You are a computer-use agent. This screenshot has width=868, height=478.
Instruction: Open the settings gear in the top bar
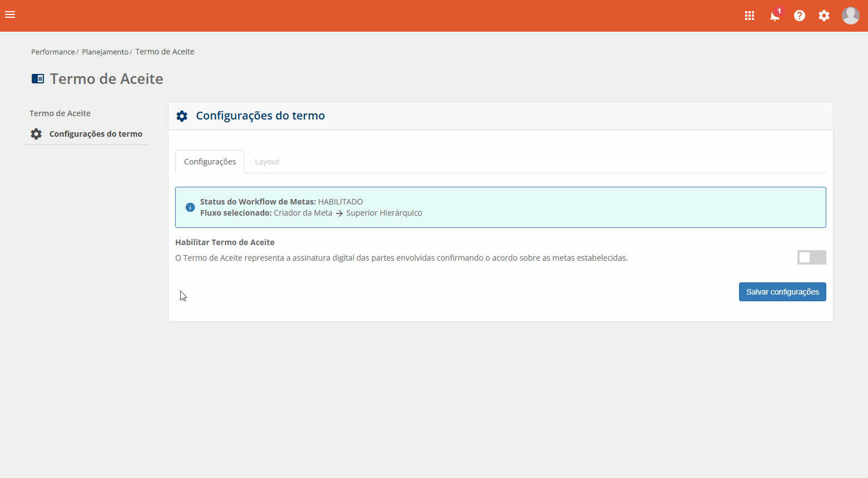pos(824,16)
